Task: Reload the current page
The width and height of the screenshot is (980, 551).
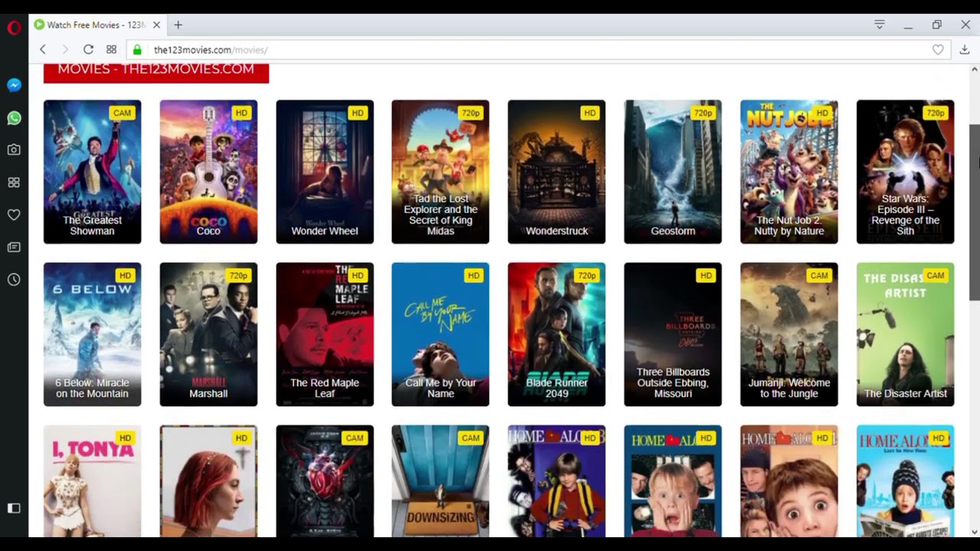Action: (x=88, y=50)
